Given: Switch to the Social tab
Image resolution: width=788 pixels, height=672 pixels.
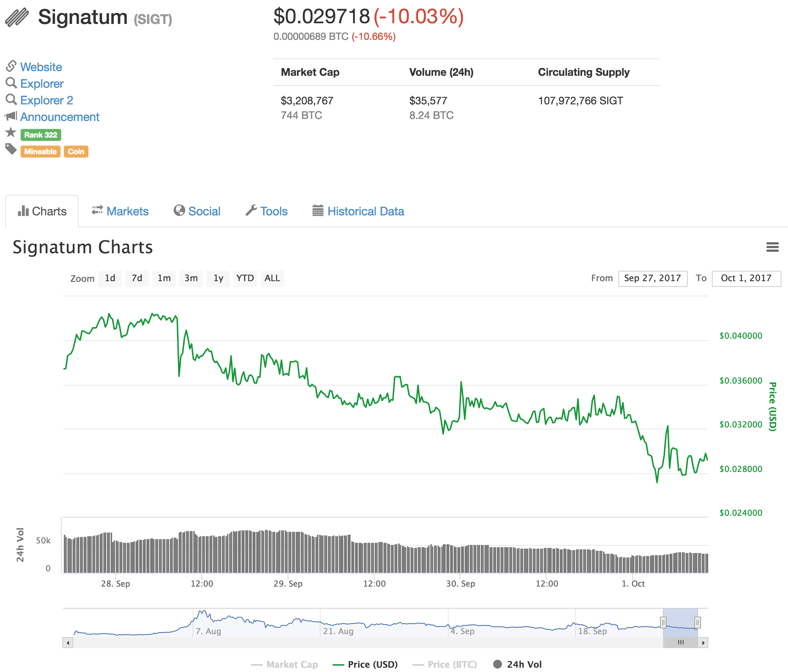Looking at the screenshot, I should [197, 211].
